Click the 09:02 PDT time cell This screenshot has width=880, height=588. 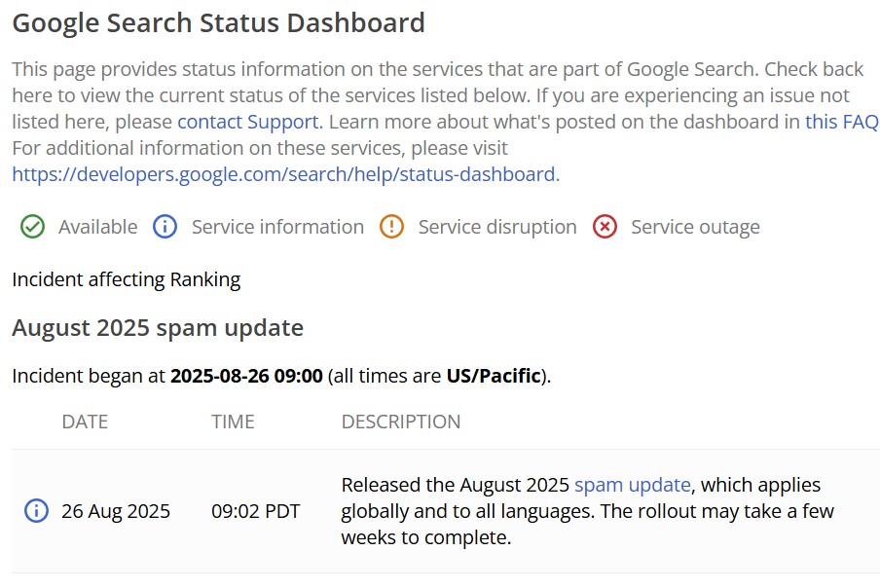click(x=255, y=511)
